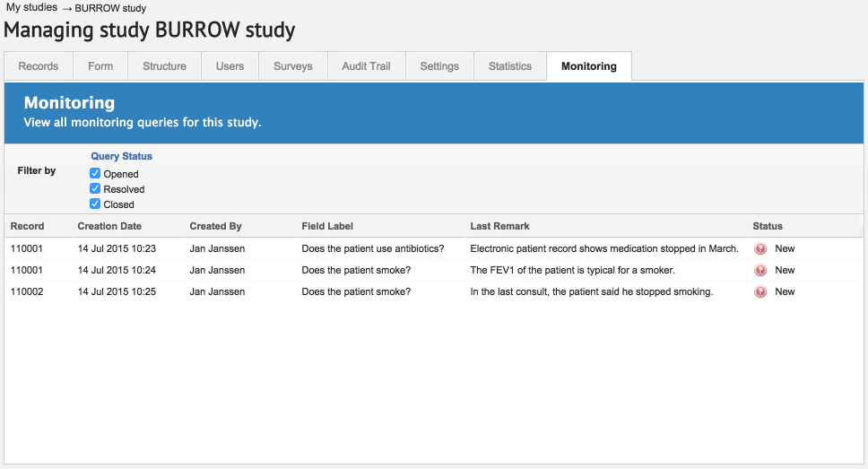Screen dimensions: 868x469
Task: View the Audit Trail tab
Action: click(x=366, y=66)
